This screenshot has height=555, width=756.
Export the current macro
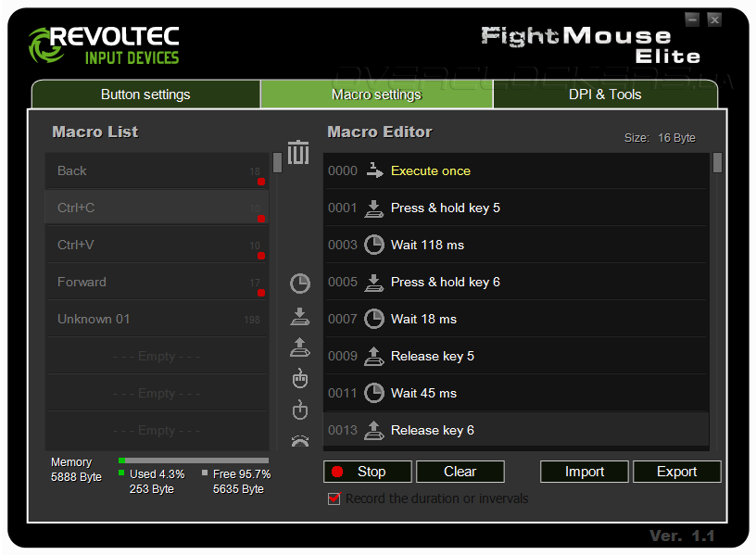(x=677, y=472)
